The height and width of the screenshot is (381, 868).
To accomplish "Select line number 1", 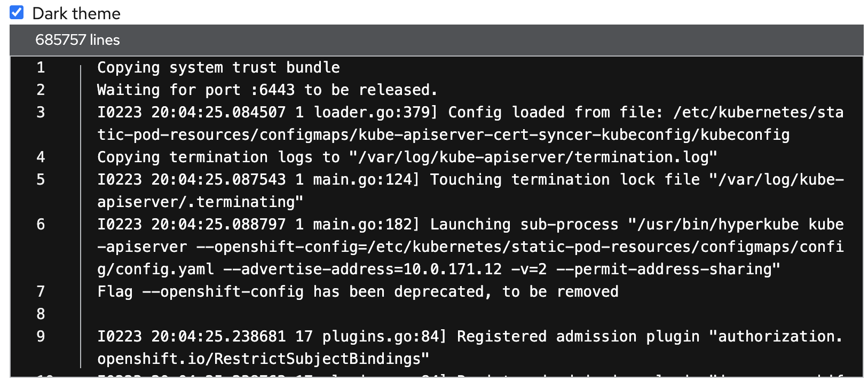I will 41,68.
